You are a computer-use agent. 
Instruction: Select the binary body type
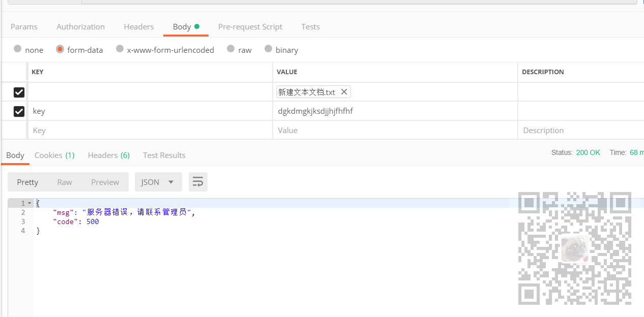coord(268,49)
